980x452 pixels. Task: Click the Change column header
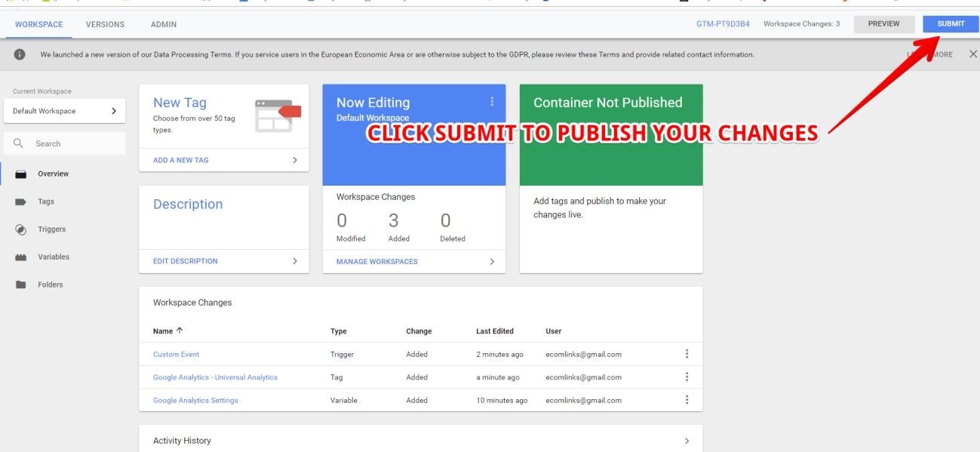coord(419,331)
